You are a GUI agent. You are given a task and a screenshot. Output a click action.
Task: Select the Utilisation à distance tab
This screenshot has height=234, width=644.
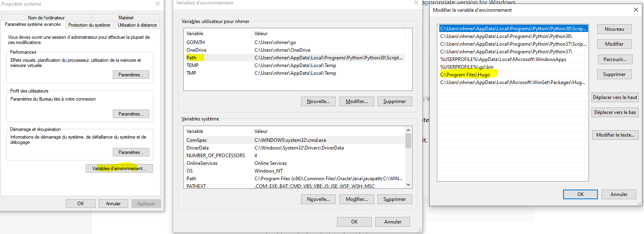(137, 25)
